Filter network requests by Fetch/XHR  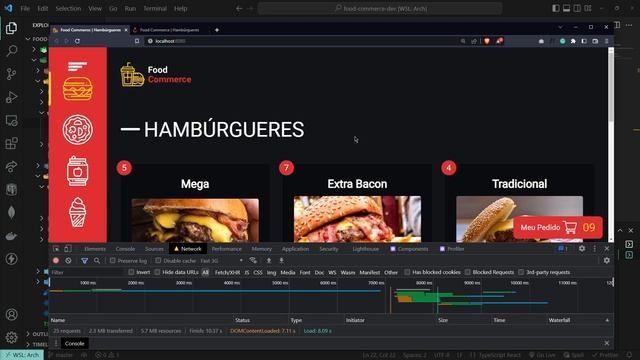[227, 272]
